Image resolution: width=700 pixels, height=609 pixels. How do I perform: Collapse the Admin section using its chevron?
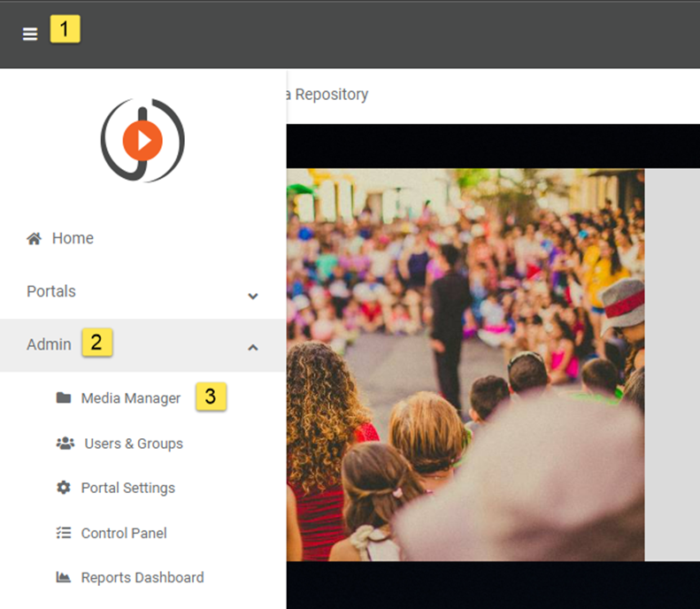click(x=253, y=348)
